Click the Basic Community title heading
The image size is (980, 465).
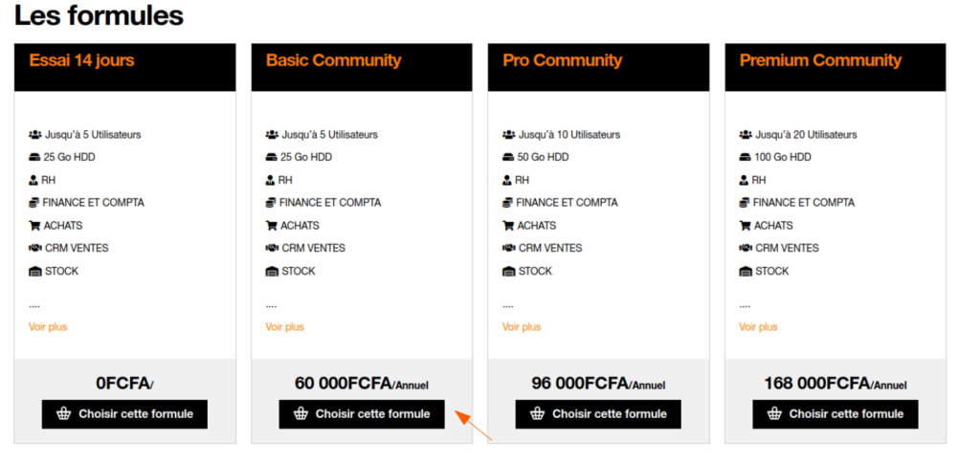(x=333, y=60)
